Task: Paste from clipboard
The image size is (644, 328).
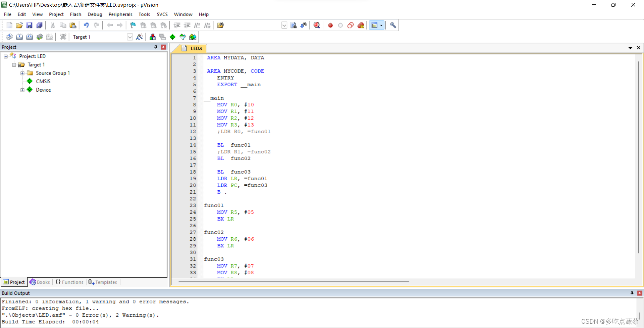Action: point(73,25)
